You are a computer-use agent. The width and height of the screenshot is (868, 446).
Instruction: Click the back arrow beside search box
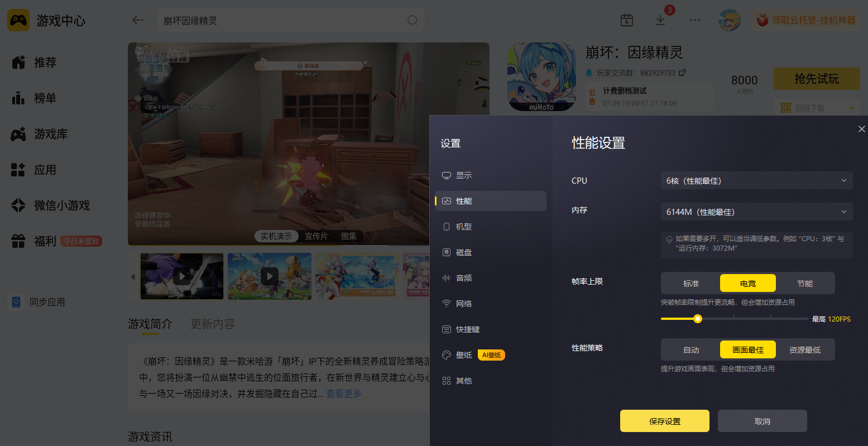tap(138, 21)
